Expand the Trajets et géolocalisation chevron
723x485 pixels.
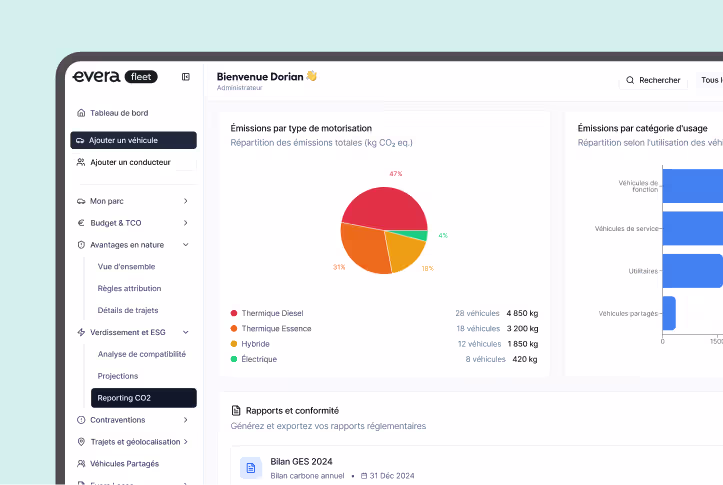(x=185, y=442)
